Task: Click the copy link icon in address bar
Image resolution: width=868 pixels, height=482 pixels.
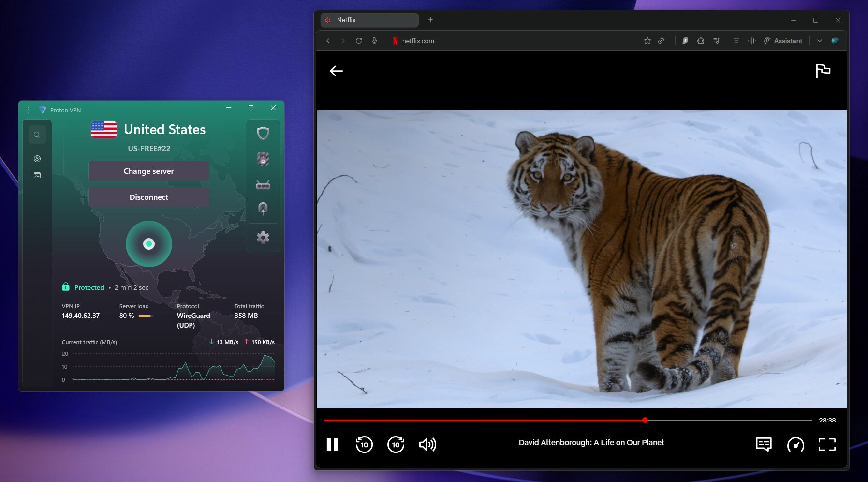Action: tap(661, 41)
